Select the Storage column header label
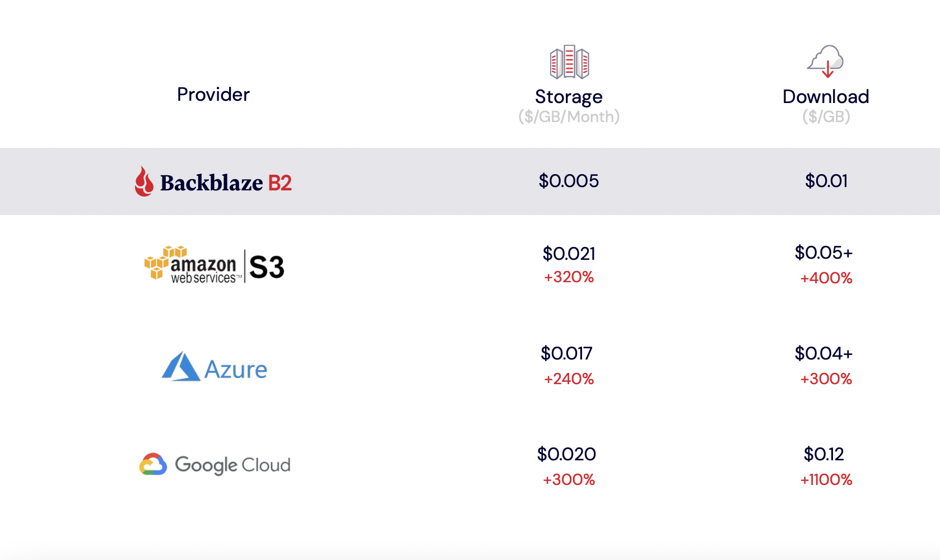 569,97
